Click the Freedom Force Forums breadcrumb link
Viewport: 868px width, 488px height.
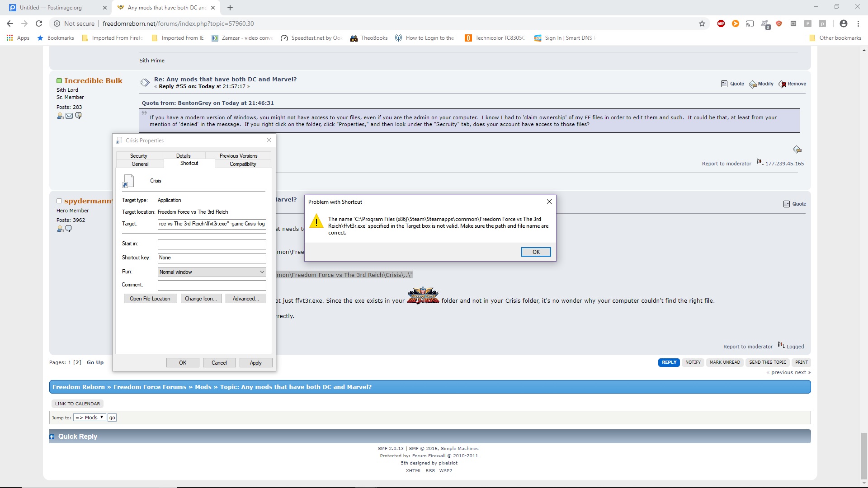point(150,387)
